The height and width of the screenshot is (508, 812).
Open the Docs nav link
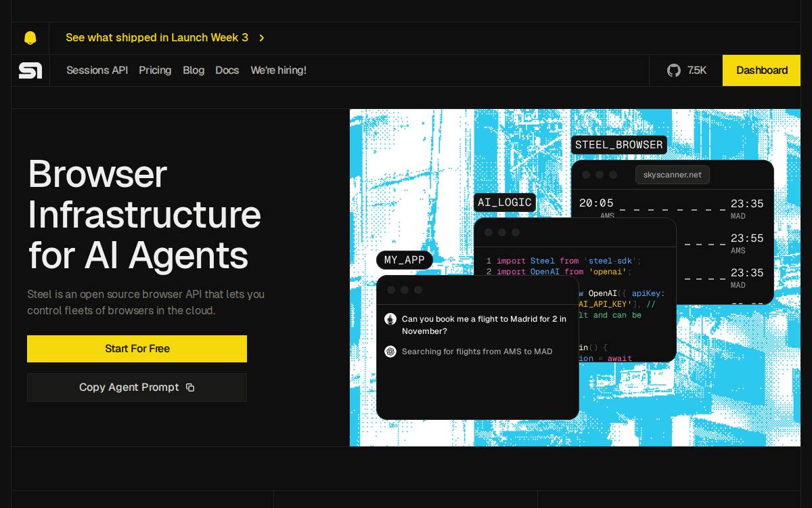click(x=227, y=70)
